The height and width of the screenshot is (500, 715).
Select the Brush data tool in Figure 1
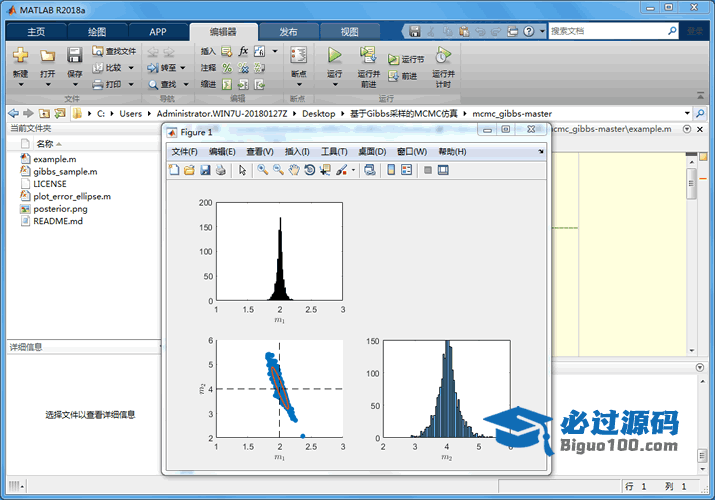point(342,170)
